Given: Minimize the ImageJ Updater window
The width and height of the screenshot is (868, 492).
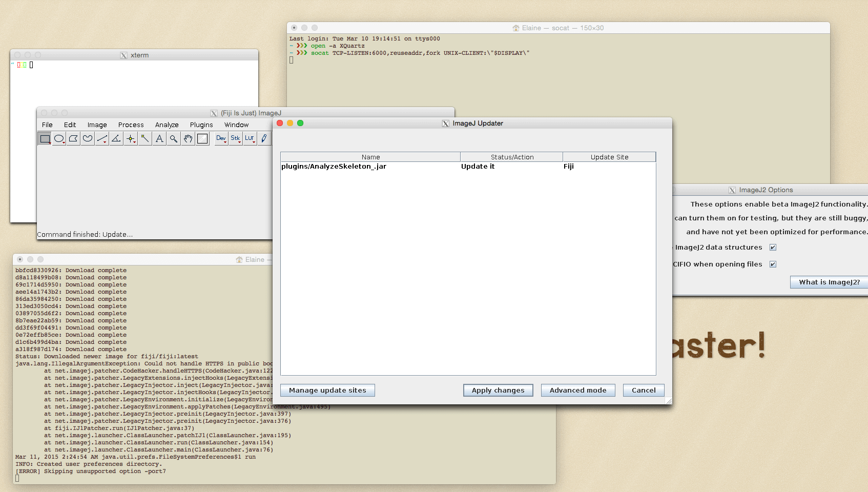Looking at the screenshot, I should [290, 123].
